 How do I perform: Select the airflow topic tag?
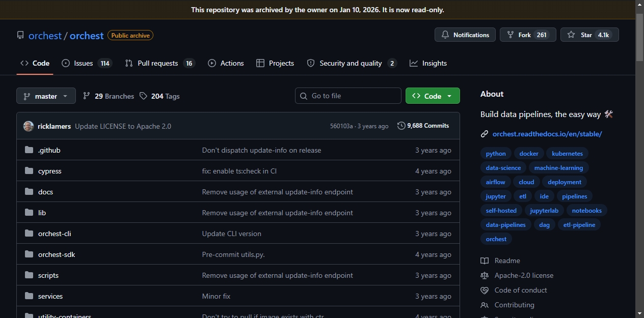496,182
